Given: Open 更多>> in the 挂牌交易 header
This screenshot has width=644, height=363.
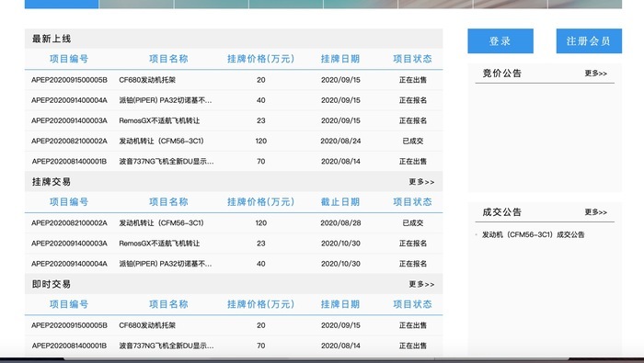Looking at the screenshot, I should click(421, 182).
